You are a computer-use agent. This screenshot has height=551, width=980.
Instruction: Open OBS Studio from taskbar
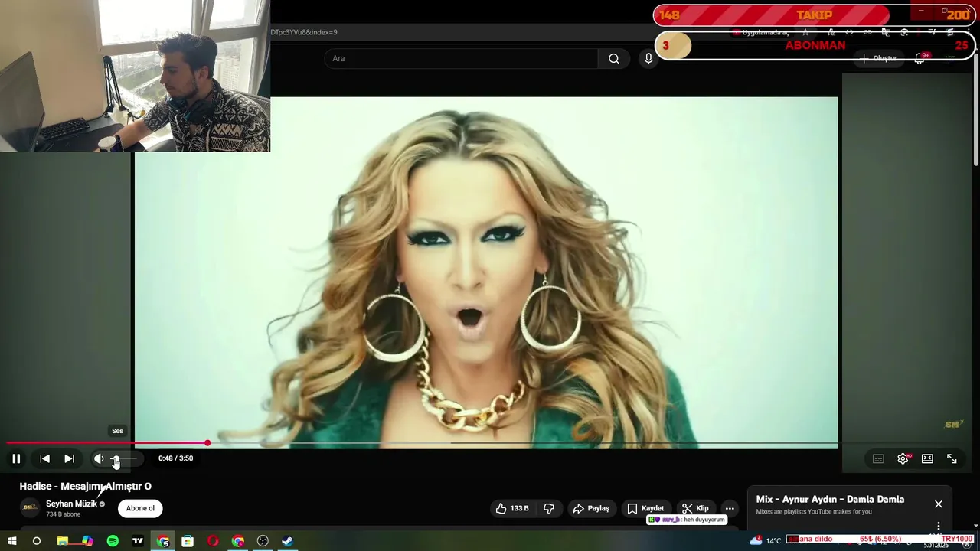coord(263,541)
